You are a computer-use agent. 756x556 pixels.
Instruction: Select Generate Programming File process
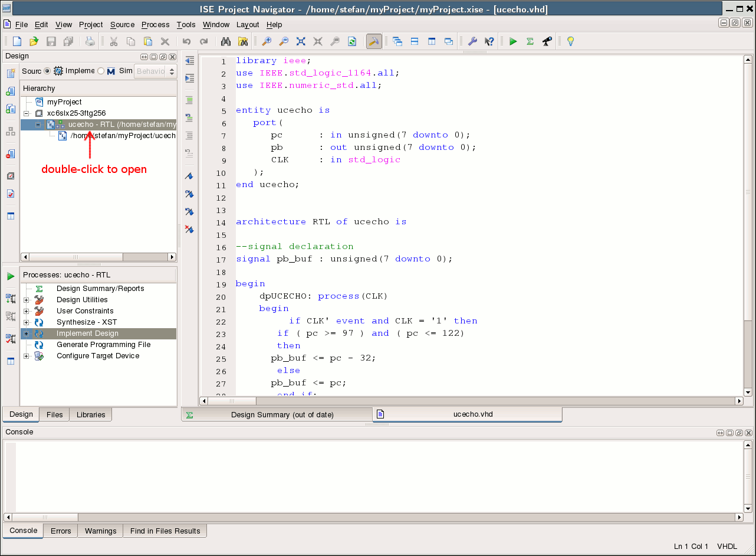pos(103,345)
